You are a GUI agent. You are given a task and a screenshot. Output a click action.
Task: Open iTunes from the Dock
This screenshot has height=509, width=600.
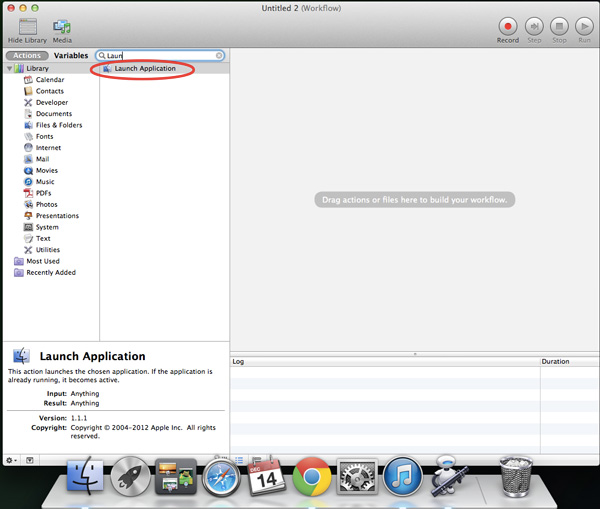tap(402, 476)
